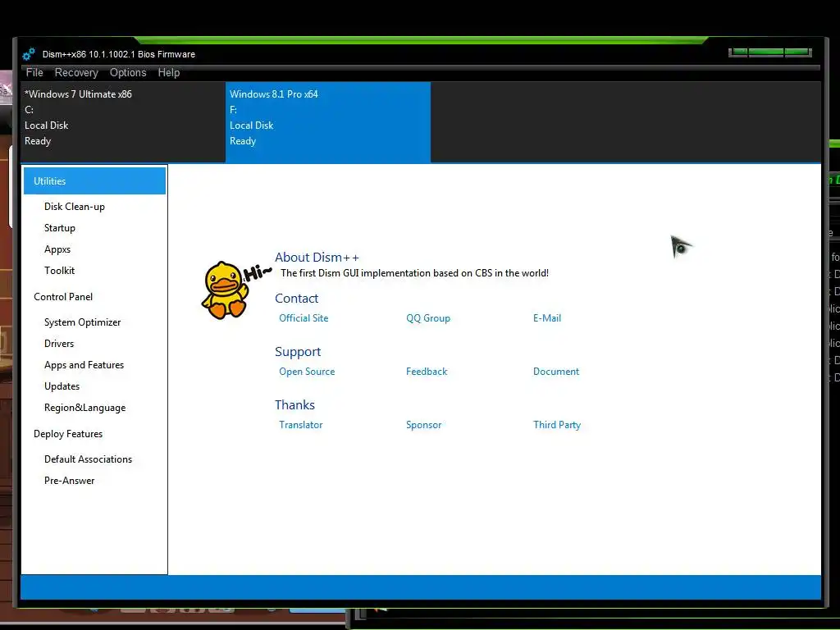Click the Translator thanks link
Viewport: 840px width, 630px height.
[300, 425]
